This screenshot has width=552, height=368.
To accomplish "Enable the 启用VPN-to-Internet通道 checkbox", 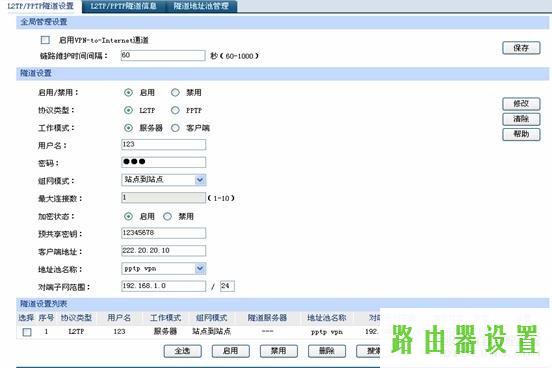I will [x=45, y=40].
